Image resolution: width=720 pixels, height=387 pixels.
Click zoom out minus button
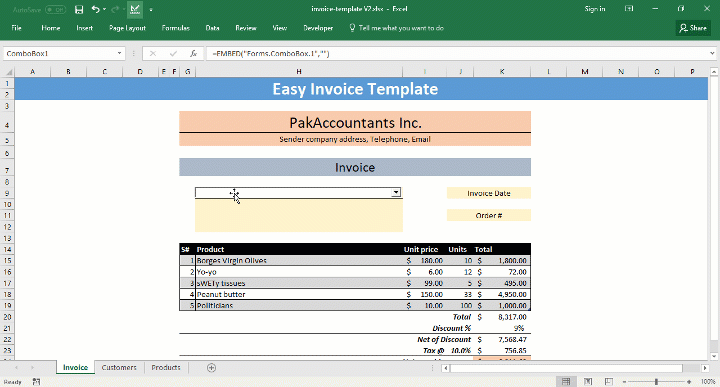click(x=624, y=381)
